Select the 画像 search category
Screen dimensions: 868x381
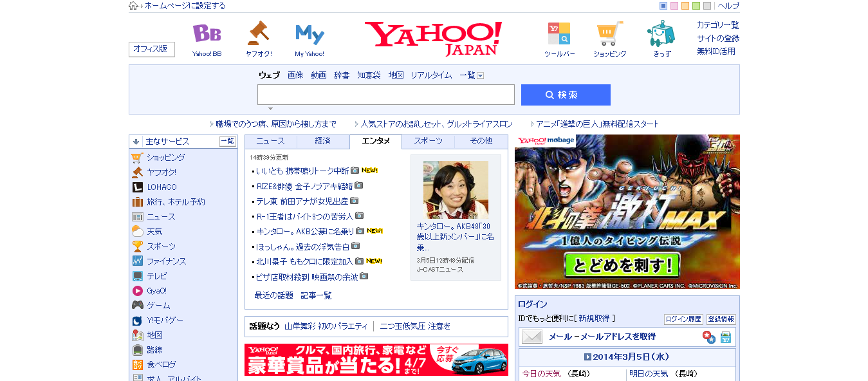[295, 75]
